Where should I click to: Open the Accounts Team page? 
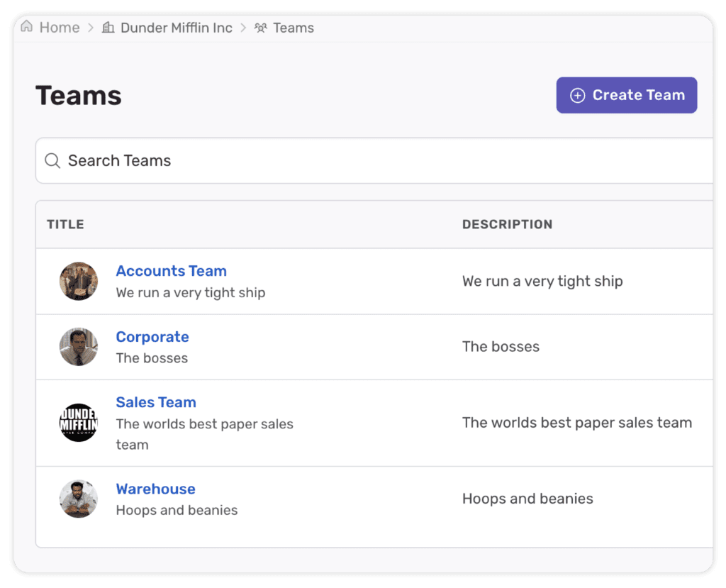171,271
